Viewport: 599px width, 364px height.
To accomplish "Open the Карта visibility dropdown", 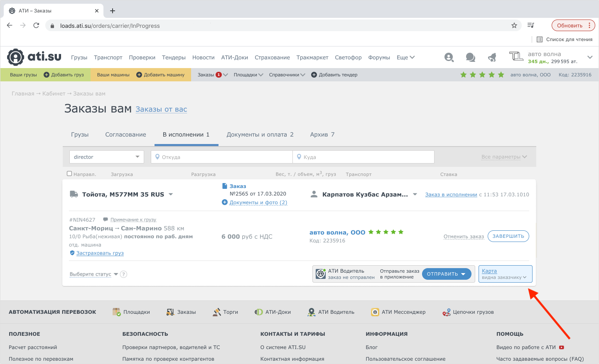I will tap(504, 277).
